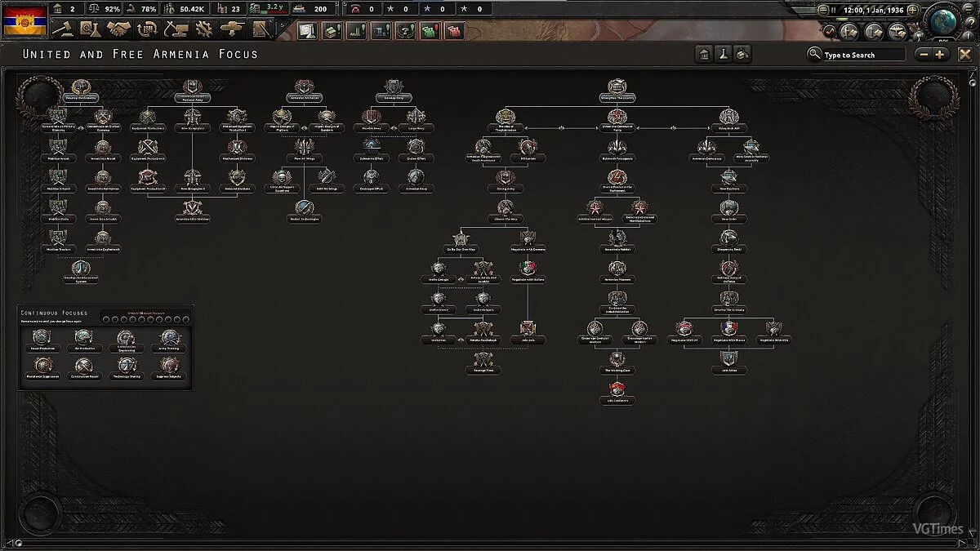Select the Suppress Subjects continuous focus
Screen dimensions: 980x551
169,366
